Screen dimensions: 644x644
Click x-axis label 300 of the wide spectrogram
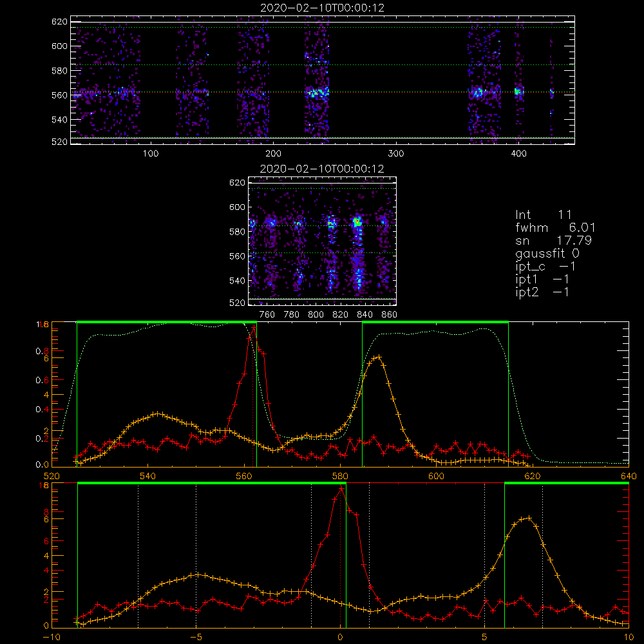click(396, 154)
